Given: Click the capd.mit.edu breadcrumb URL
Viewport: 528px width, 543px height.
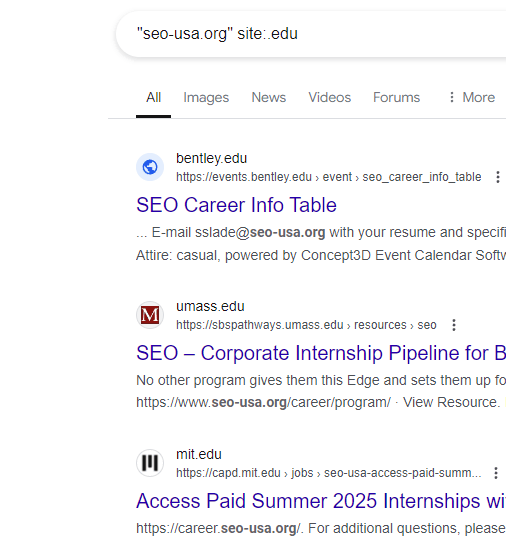Looking at the screenshot, I should click(x=329, y=473).
